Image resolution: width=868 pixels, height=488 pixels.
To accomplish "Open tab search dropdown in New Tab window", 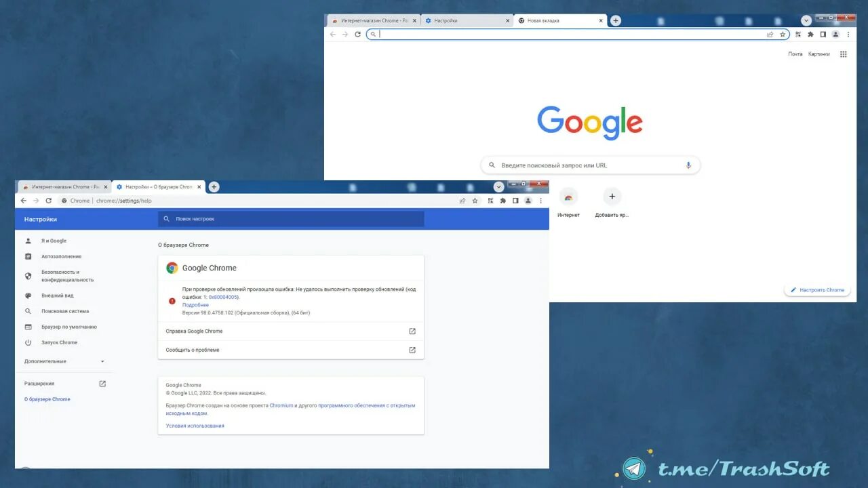I will [806, 20].
